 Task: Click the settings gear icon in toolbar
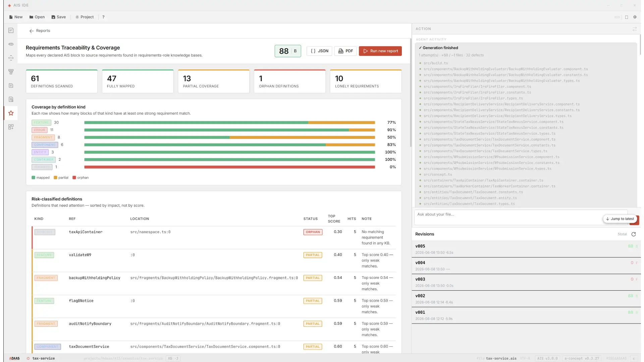click(635, 17)
